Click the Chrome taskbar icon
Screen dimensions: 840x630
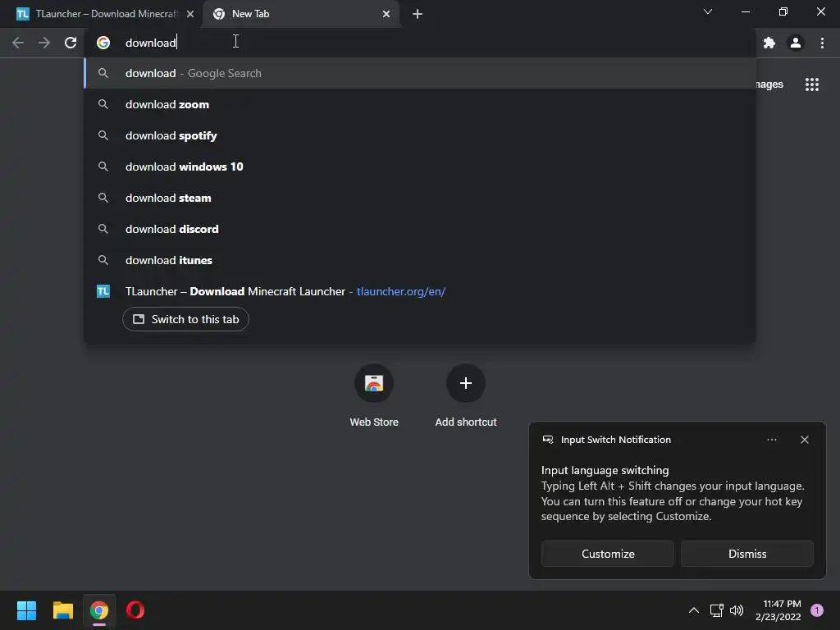coord(99,610)
